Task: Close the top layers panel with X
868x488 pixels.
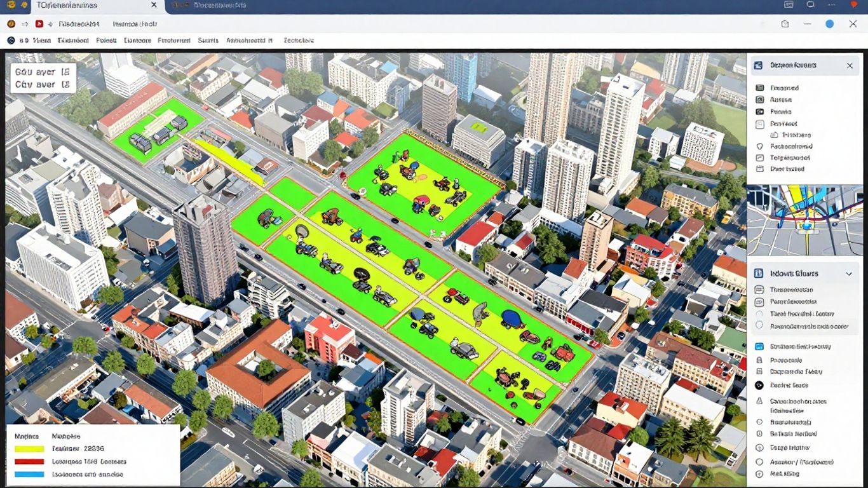Action: (850, 65)
